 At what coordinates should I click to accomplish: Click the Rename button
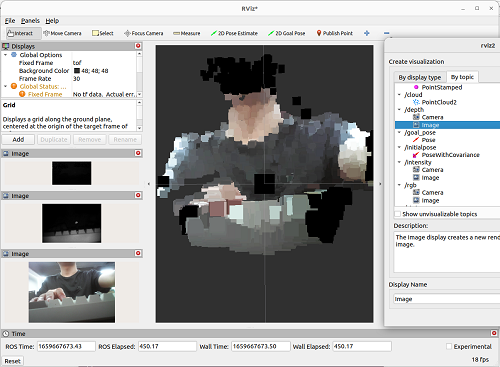click(125, 140)
